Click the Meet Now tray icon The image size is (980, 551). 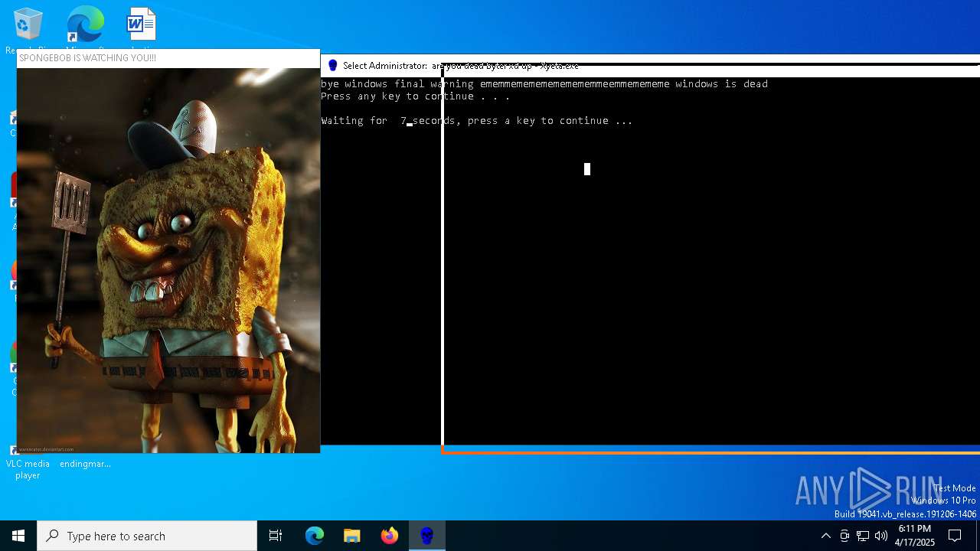pyautogui.click(x=844, y=536)
